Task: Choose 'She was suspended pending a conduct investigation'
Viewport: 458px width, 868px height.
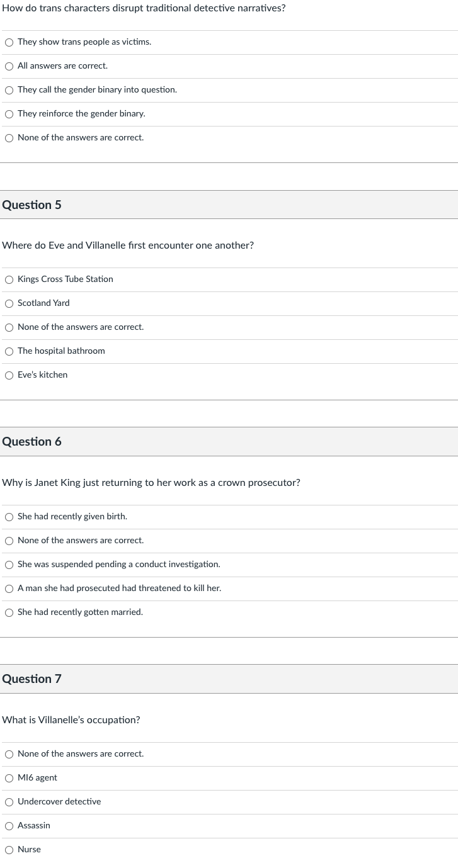Action: (9, 565)
